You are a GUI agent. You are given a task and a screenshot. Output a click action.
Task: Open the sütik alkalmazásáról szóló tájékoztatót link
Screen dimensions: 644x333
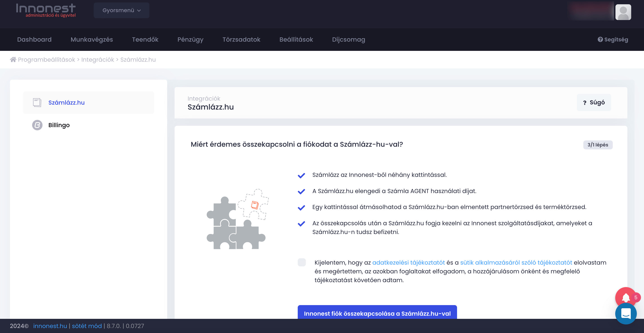(x=516, y=262)
